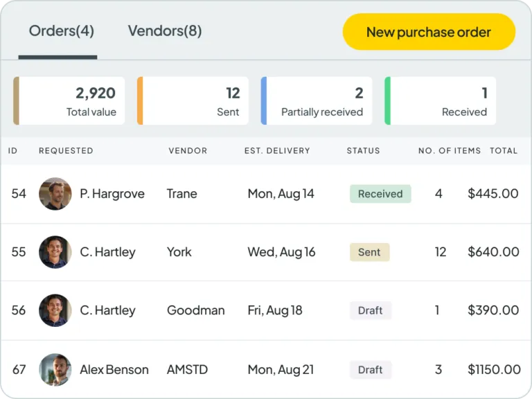Sort by the Total column header
532x399 pixels.
pos(504,151)
